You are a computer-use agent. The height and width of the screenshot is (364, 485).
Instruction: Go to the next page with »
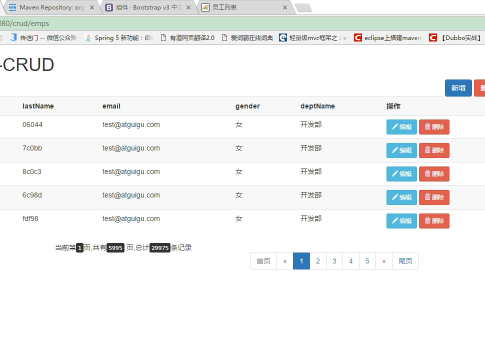tap(384, 261)
